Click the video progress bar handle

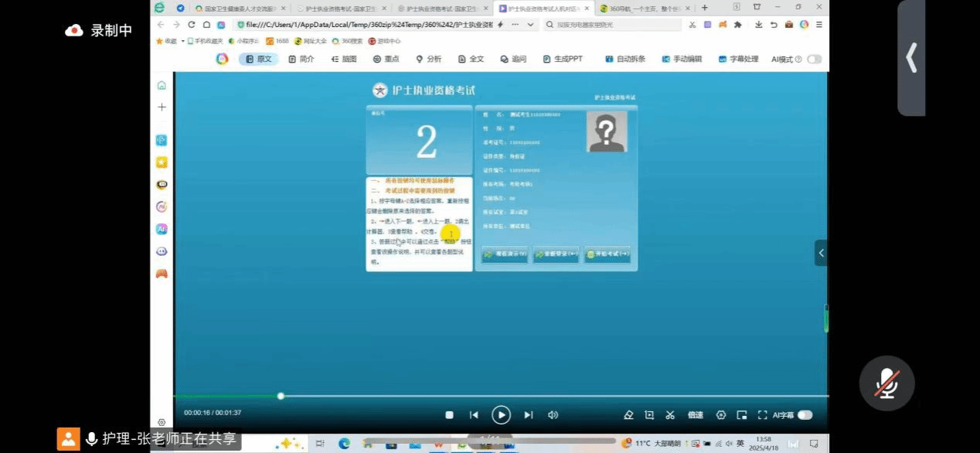click(281, 396)
